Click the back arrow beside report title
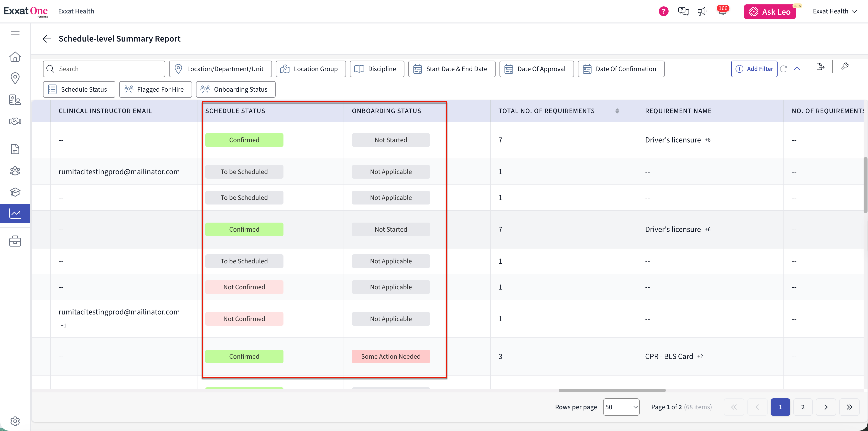This screenshot has width=868, height=431. 47,39
